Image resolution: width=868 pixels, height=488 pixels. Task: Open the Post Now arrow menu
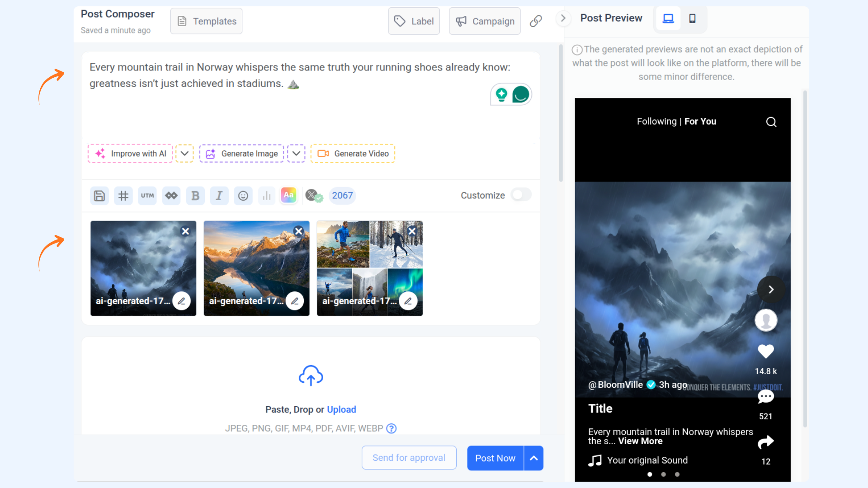(534, 458)
